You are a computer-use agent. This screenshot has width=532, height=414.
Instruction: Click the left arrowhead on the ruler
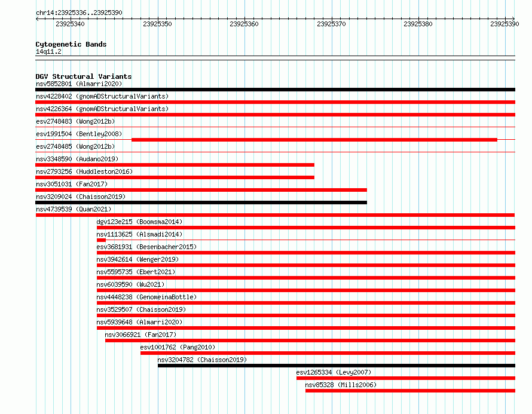37,19
